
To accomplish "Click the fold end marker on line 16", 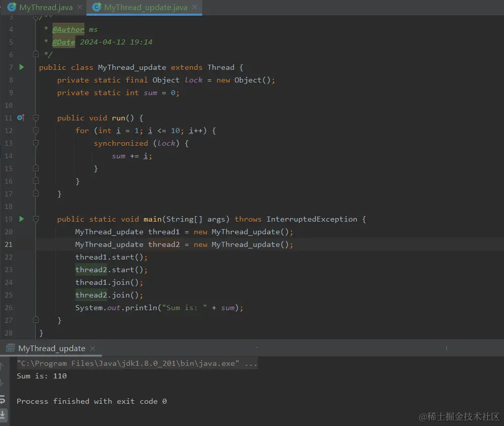I will 36,181.
